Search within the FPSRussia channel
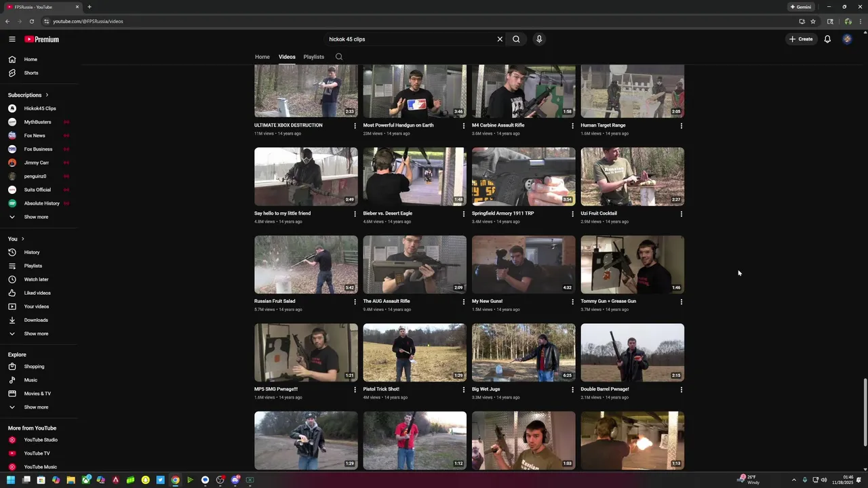The height and width of the screenshot is (488, 868). (339, 57)
